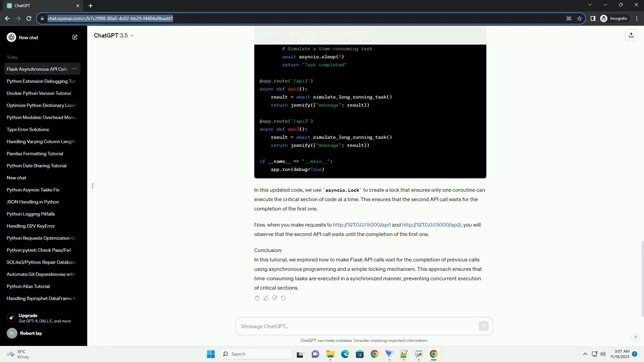Open Python Date Sharing Tutorial chat
644x362 pixels.
tap(41, 165)
